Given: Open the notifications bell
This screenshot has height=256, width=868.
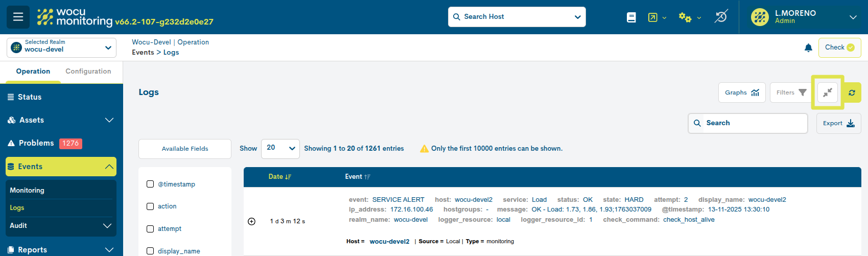Looking at the screenshot, I should pos(808,48).
